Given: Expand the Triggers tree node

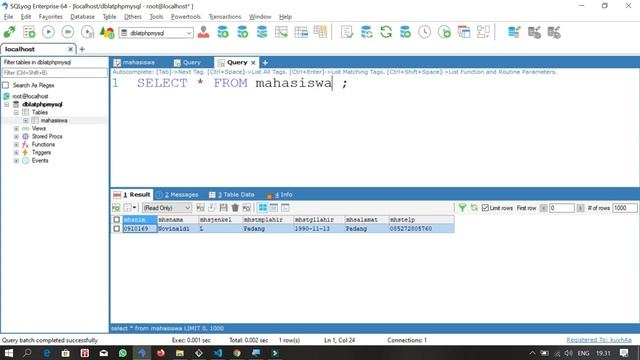Looking at the screenshot, I should point(16,153).
